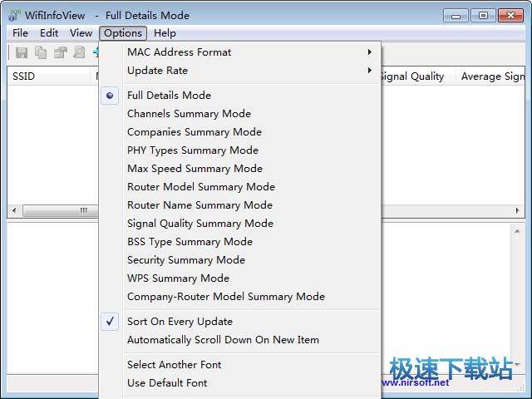532x399 pixels.
Task: Select Router Name Summary Mode
Action: [240, 205]
